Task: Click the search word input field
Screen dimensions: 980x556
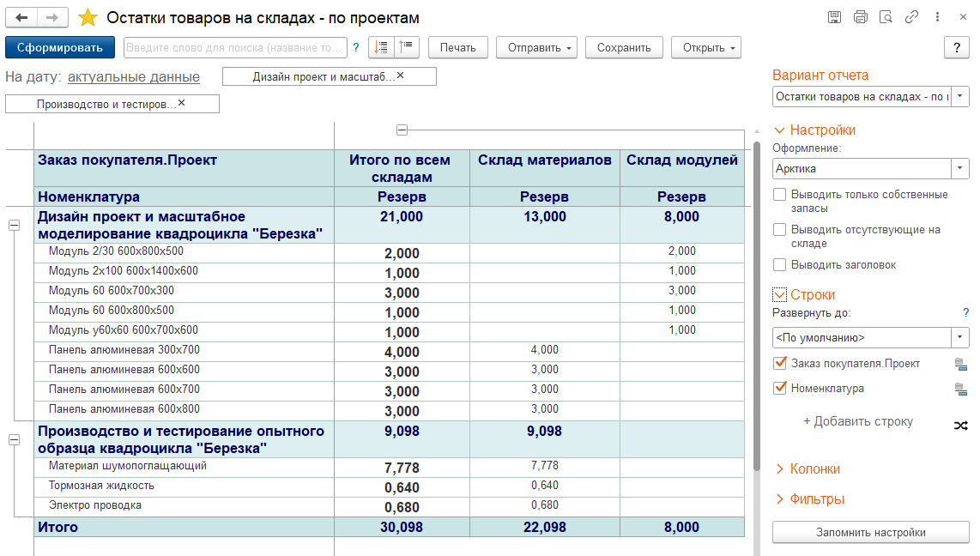Action: 235,48
